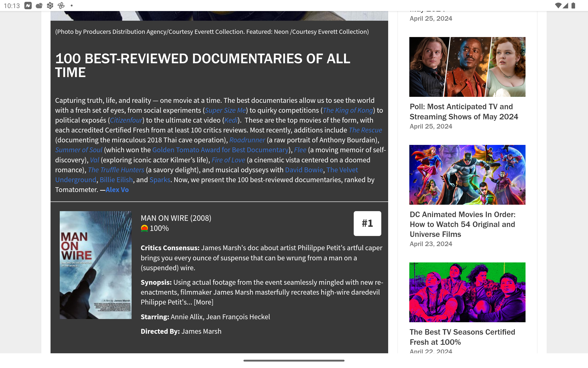Tap the pinwheel fan notification icon

[61, 5]
